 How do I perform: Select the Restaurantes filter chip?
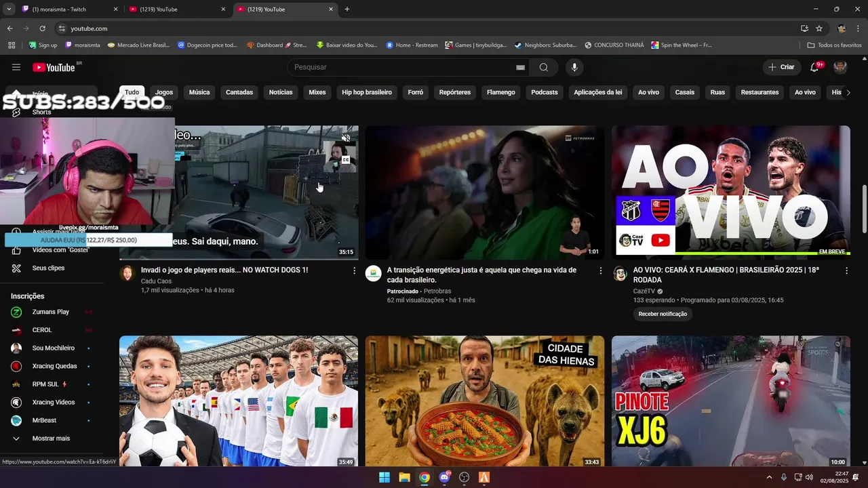pos(759,92)
